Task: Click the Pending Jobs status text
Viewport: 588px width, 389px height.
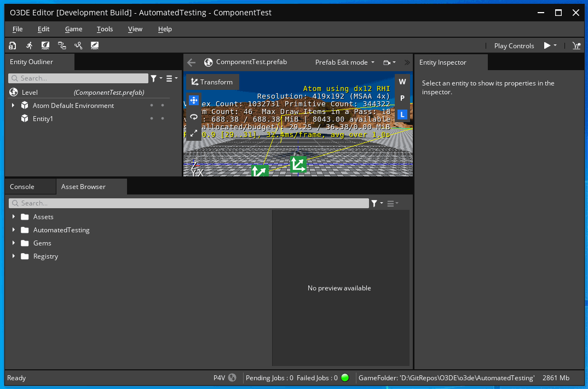Action: click(269, 377)
